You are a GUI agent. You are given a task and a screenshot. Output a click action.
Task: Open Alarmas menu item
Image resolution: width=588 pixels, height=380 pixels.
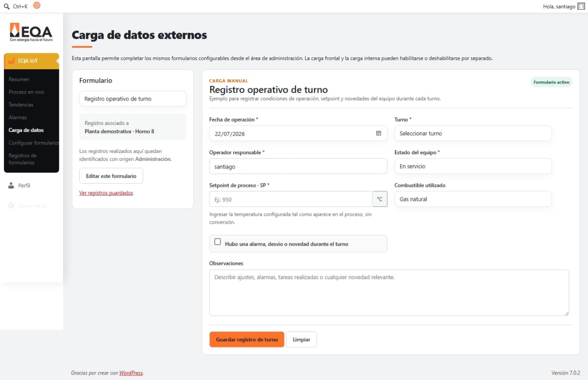tap(18, 117)
